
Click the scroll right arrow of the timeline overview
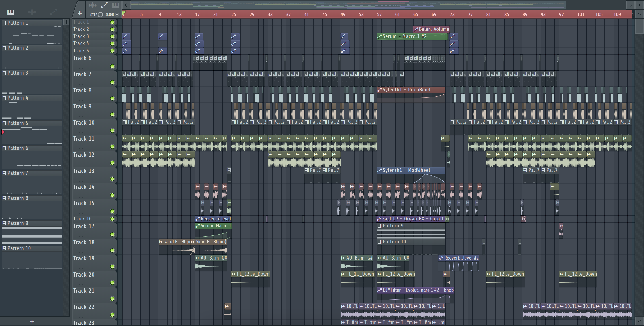click(x=630, y=5)
